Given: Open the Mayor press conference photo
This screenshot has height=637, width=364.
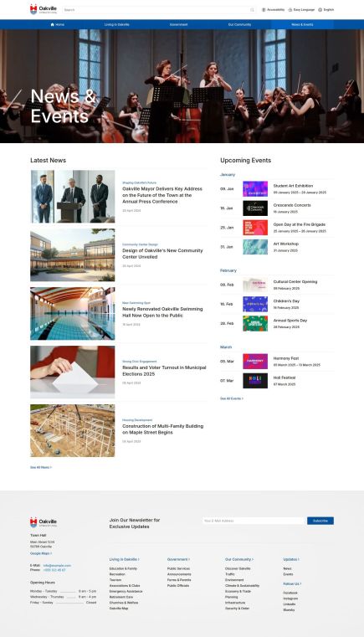Looking at the screenshot, I should point(72,196).
